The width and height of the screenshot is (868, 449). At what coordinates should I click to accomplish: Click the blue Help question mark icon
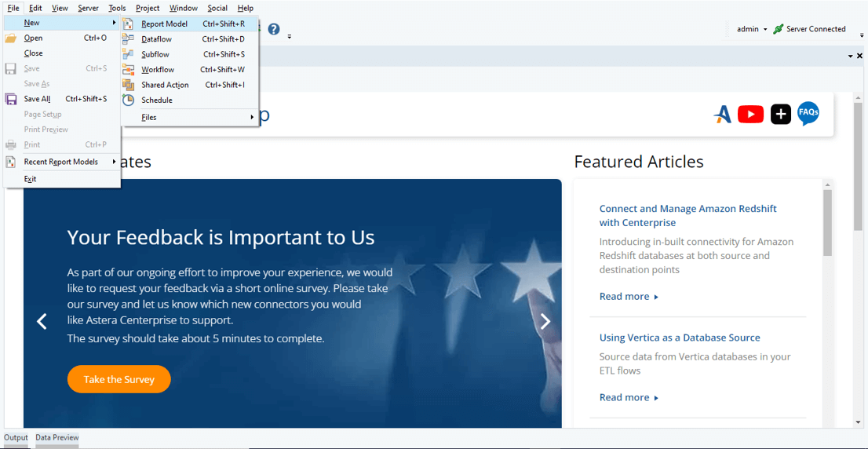click(x=274, y=29)
